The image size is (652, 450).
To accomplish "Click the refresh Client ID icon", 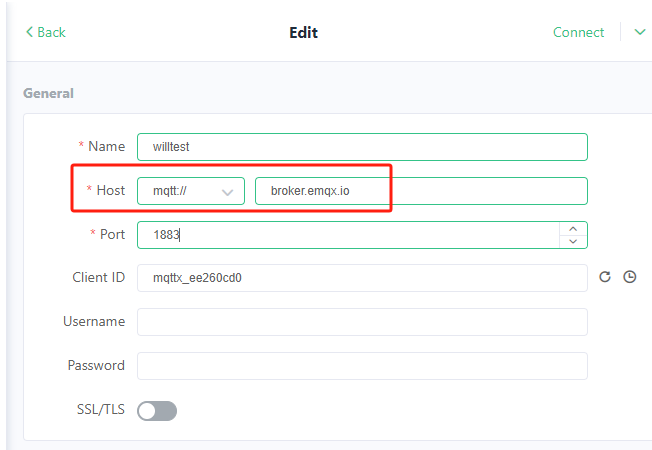I will [x=605, y=277].
